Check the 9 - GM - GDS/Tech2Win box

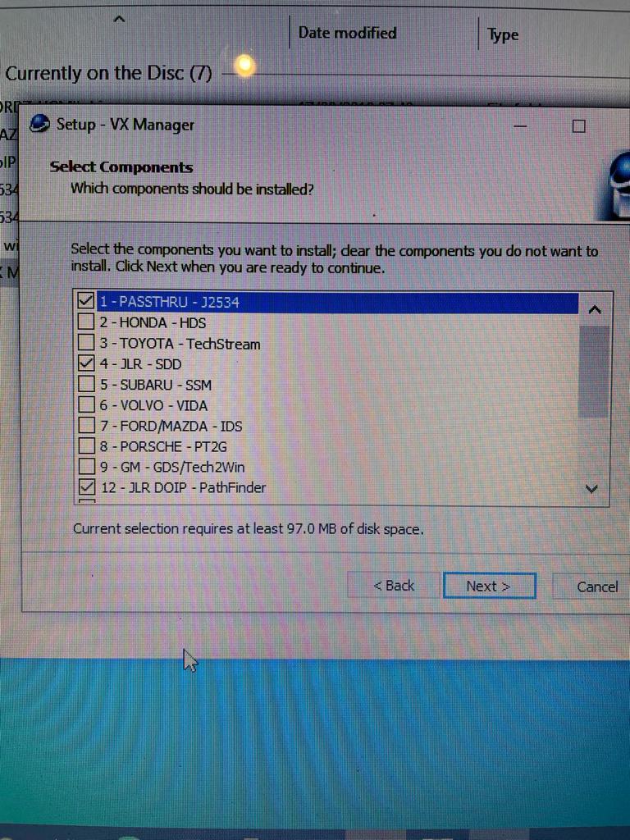click(86, 467)
